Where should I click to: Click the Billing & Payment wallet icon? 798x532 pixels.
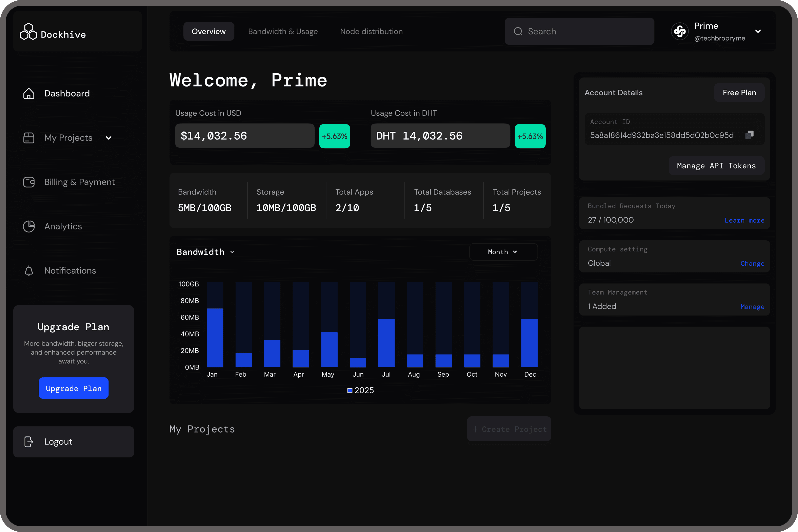click(x=29, y=182)
